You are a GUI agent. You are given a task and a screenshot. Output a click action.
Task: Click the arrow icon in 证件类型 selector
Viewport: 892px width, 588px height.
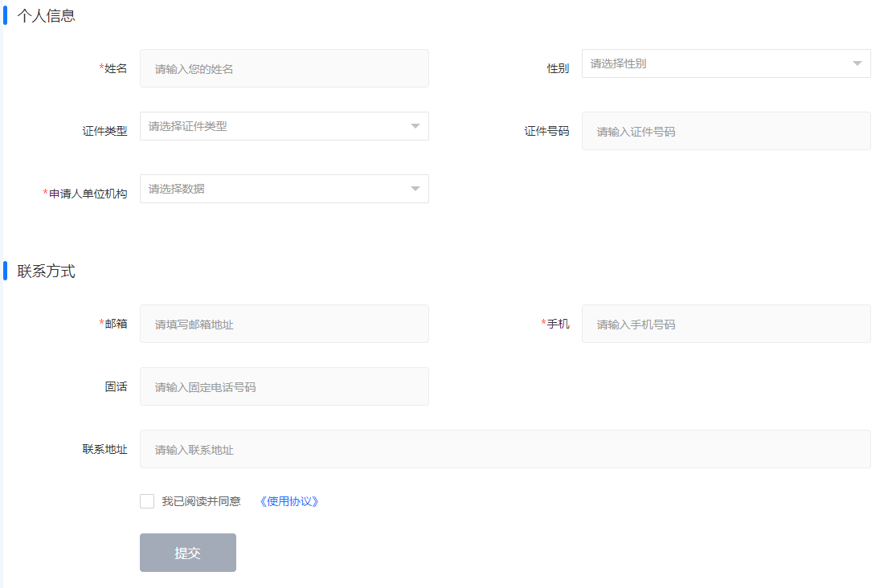[415, 126]
